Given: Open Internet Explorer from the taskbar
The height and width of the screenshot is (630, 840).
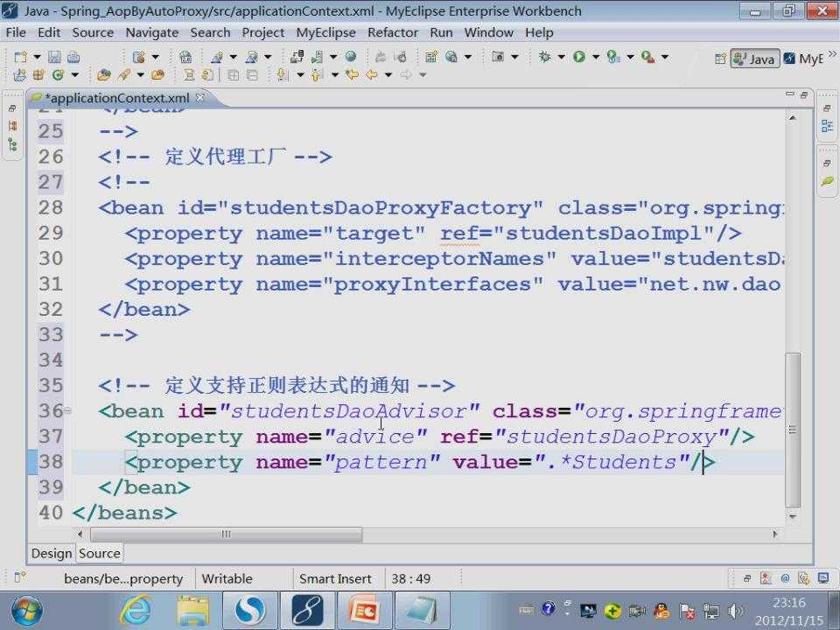Looking at the screenshot, I should 136,611.
